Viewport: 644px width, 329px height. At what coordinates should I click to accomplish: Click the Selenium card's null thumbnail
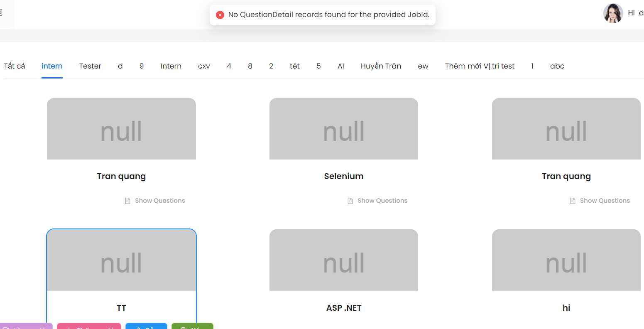pyautogui.click(x=343, y=129)
